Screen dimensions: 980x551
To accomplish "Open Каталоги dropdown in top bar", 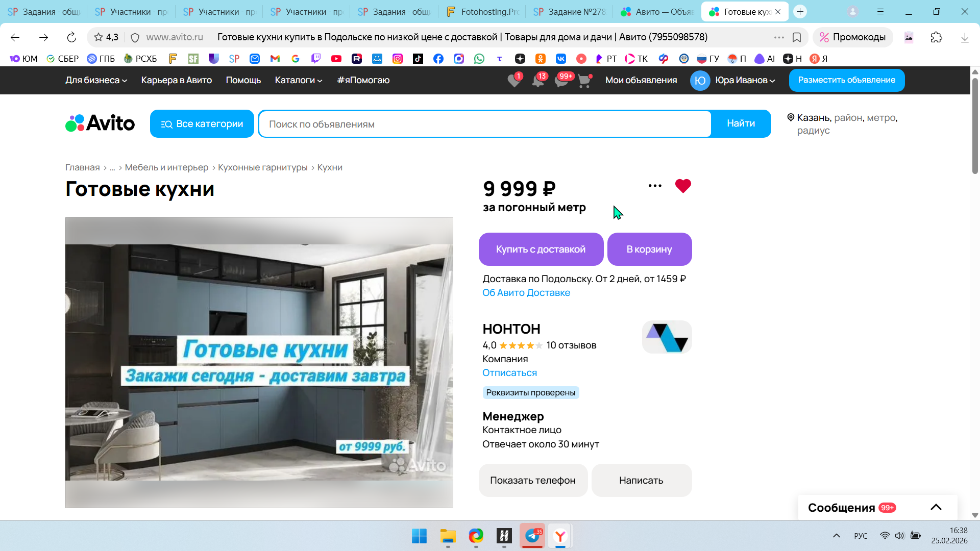I will tap(299, 80).
